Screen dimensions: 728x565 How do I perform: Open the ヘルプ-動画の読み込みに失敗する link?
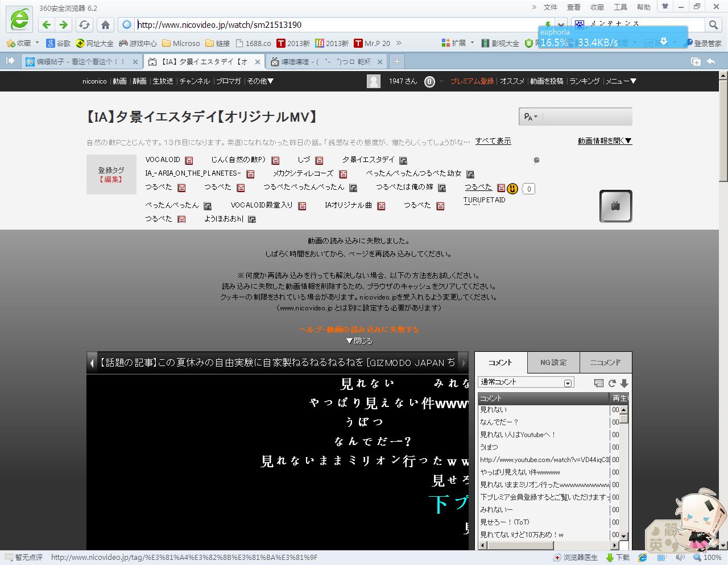pyautogui.click(x=359, y=330)
